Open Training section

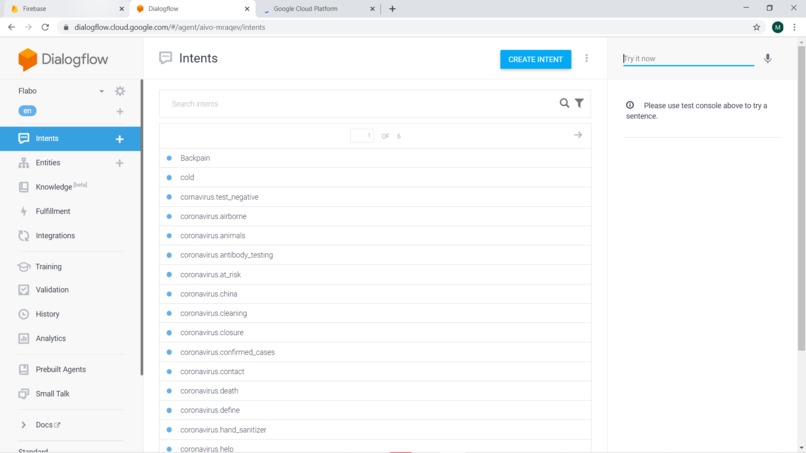(x=48, y=266)
